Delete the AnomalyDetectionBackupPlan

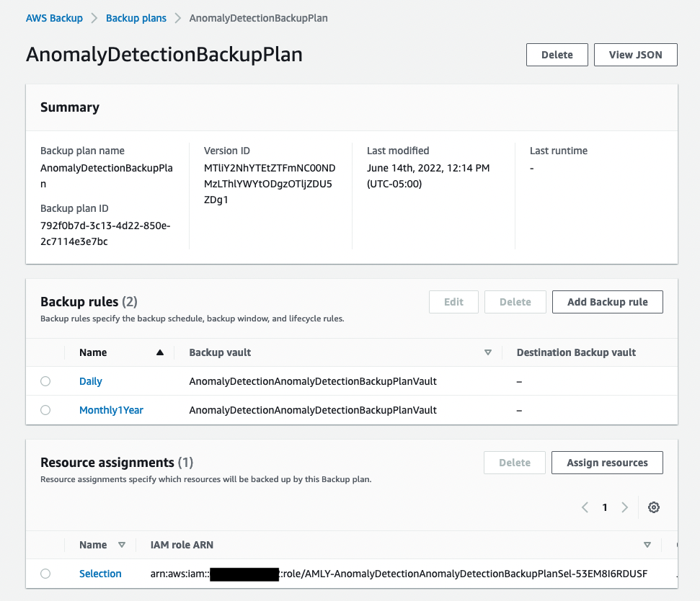click(557, 54)
